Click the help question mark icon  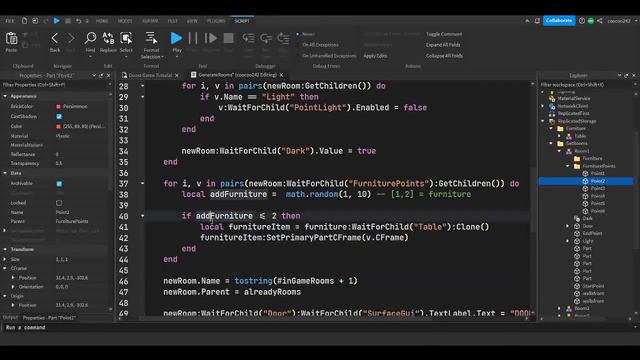(582, 21)
